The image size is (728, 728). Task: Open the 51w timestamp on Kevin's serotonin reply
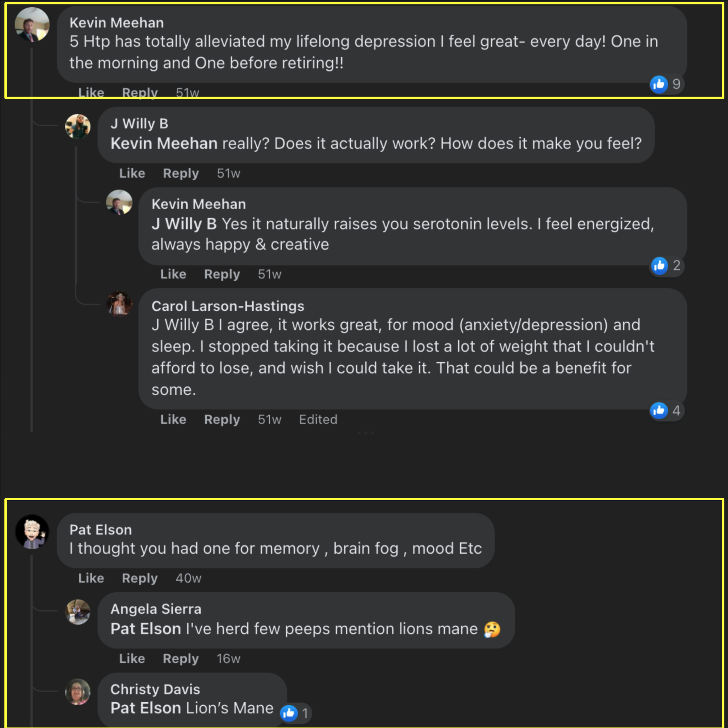pos(269,274)
